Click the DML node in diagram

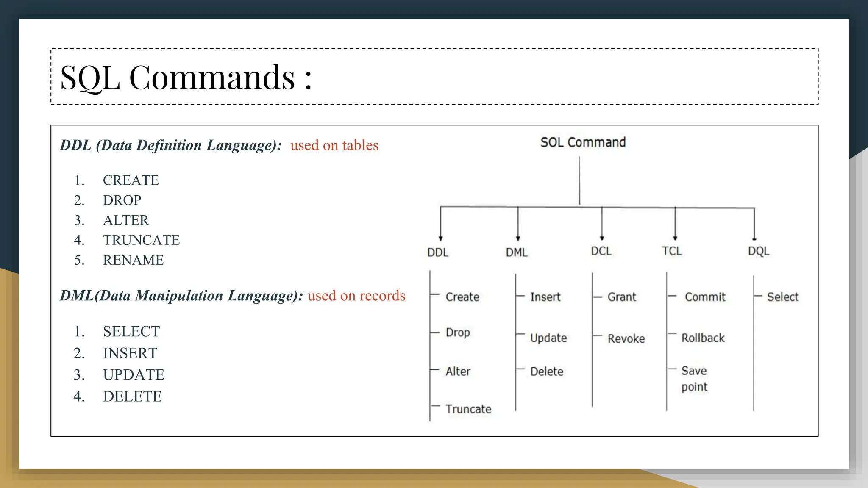516,252
